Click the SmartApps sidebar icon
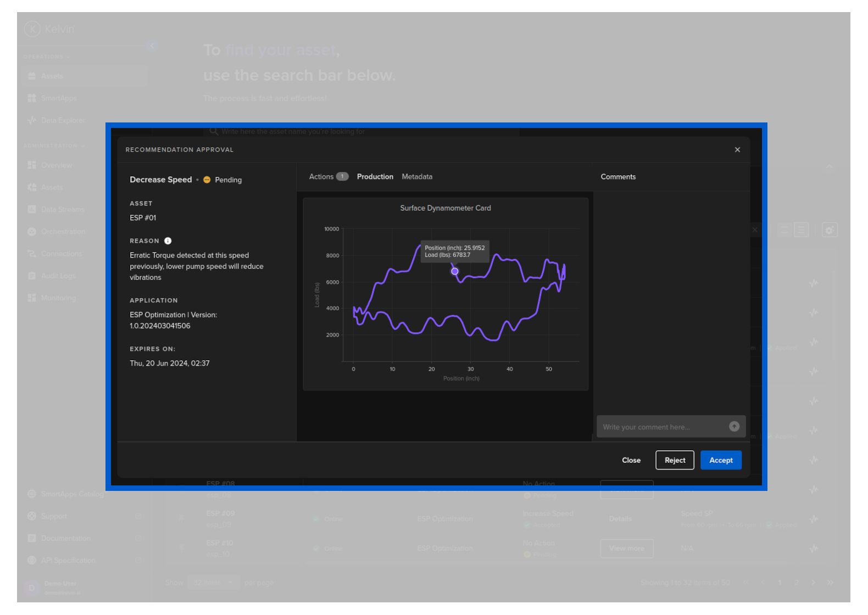The width and height of the screenshot is (868, 615). pos(32,98)
